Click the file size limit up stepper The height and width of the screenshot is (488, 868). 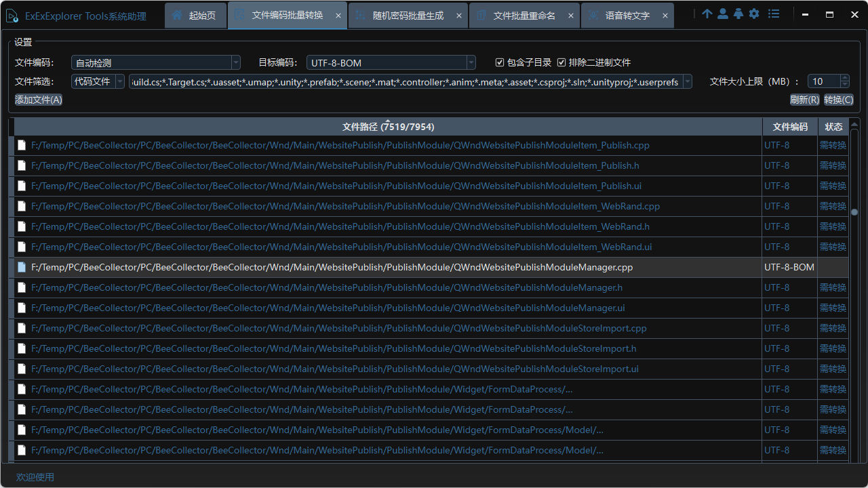click(x=844, y=77)
